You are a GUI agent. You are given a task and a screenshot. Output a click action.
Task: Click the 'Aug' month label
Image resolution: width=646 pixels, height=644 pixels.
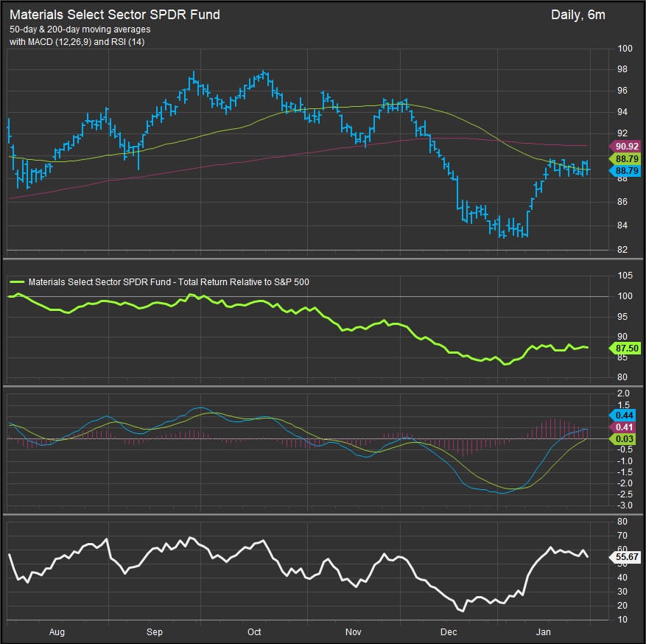[x=57, y=632]
